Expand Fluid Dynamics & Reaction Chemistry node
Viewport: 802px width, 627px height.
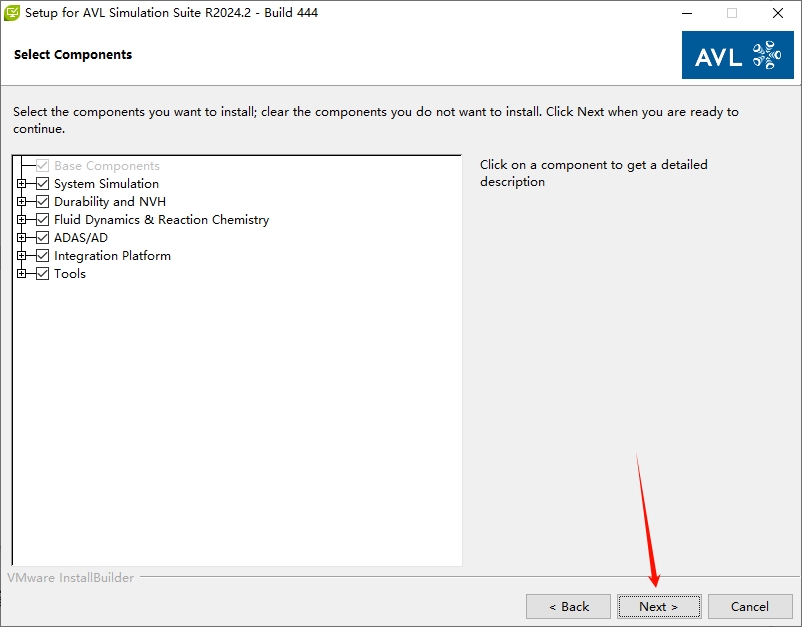pyautogui.click(x=22, y=220)
